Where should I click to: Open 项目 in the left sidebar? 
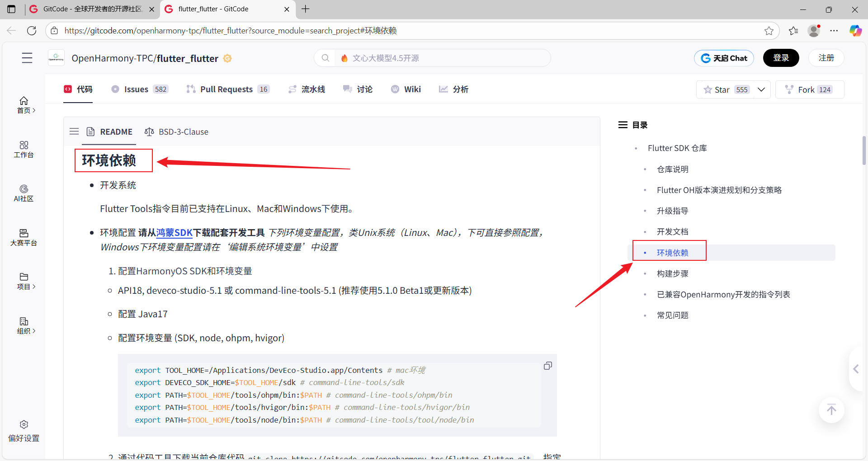(24, 281)
